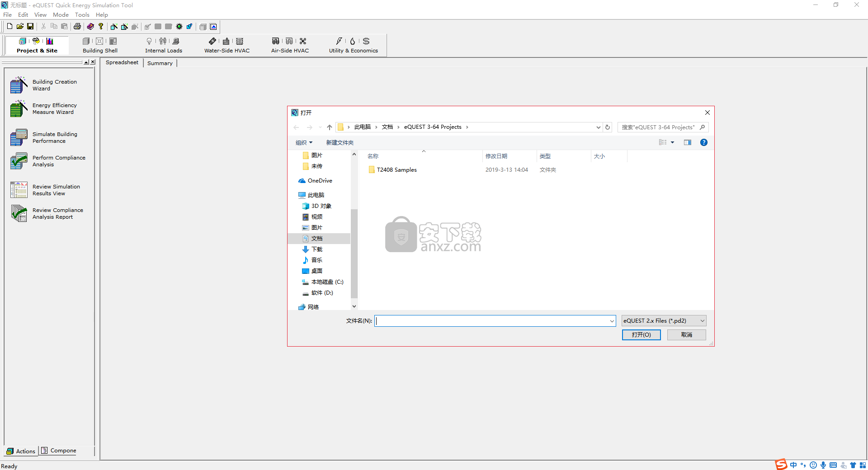
Task: Click the colored bar chart icon above Project & Site
Action: (x=50, y=41)
